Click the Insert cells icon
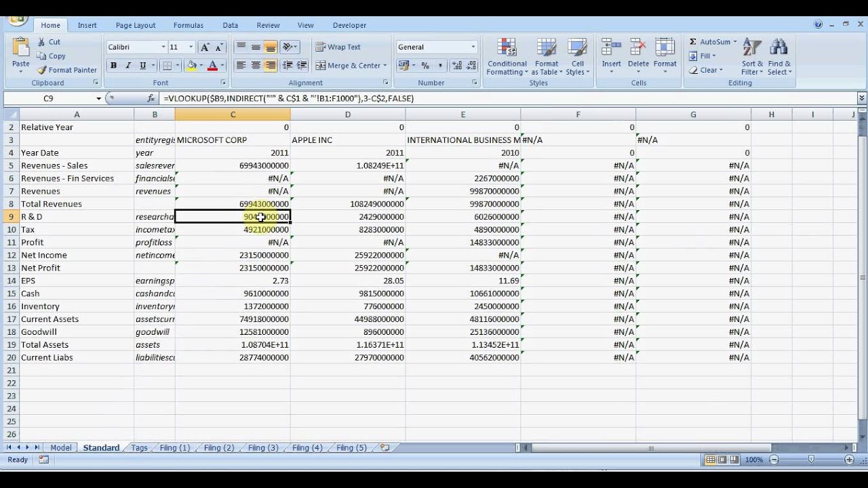Screen dimensions: 868x488 click(611, 47)
